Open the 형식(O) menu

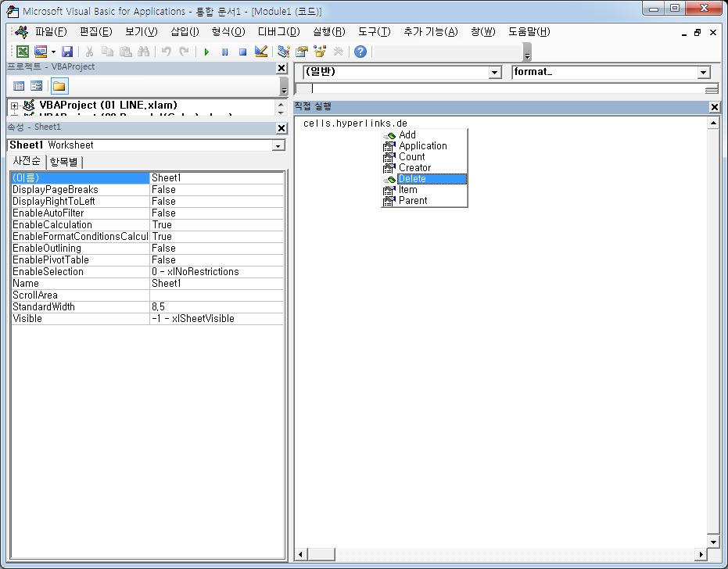click(228, 31)
